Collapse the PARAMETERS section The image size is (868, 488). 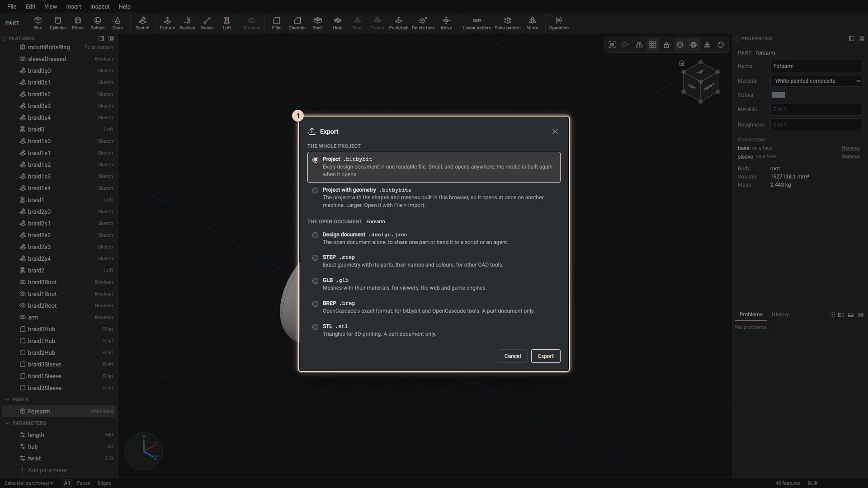pos(7,423)
